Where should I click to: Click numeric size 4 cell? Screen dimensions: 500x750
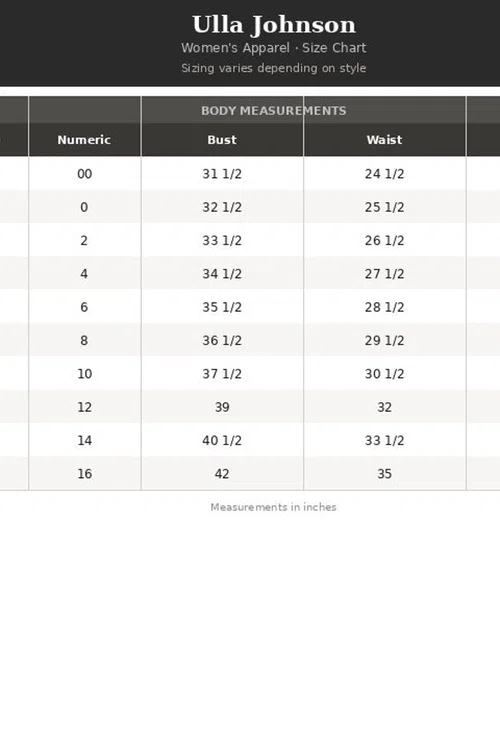click(x=85, y=274)
